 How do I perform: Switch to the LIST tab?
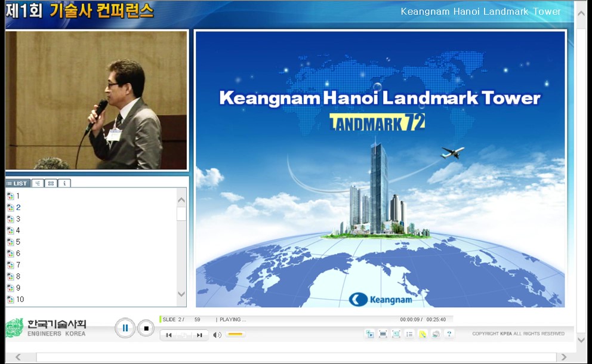(x=17, y=183)
